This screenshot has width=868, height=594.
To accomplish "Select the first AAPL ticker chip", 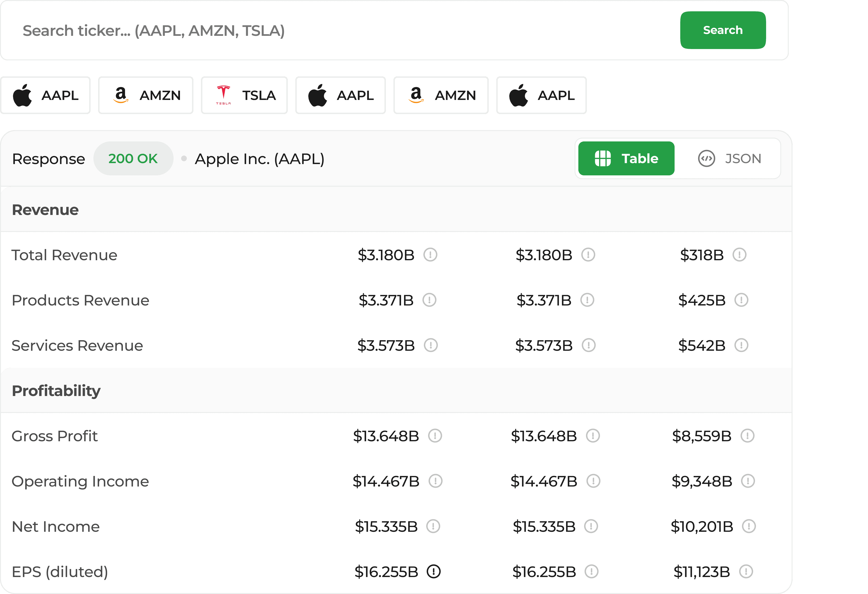I will coord(46,95).
